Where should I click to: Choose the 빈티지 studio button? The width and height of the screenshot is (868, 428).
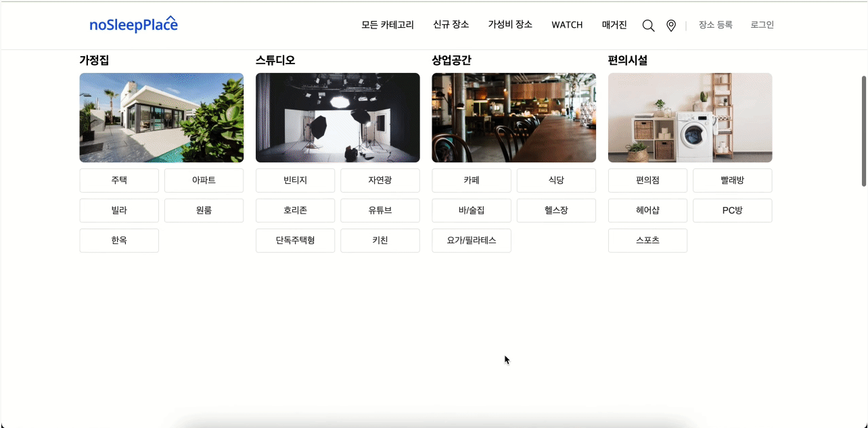coord(295,181)
